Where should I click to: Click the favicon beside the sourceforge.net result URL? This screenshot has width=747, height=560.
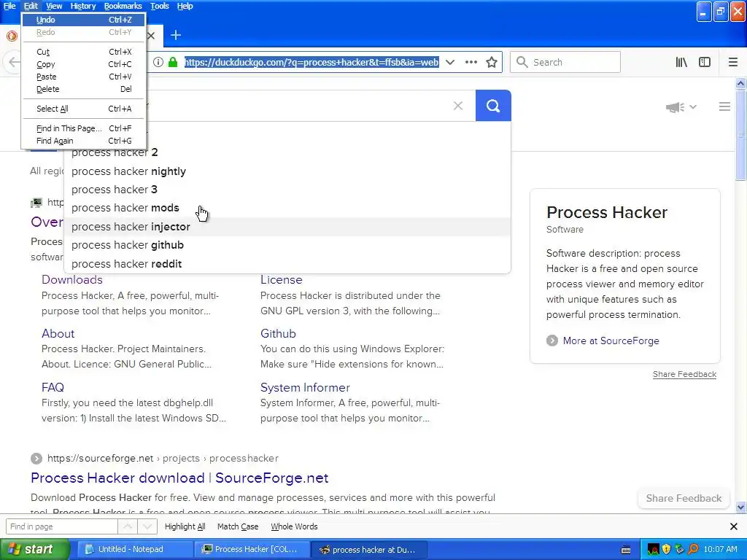(36, 459)
